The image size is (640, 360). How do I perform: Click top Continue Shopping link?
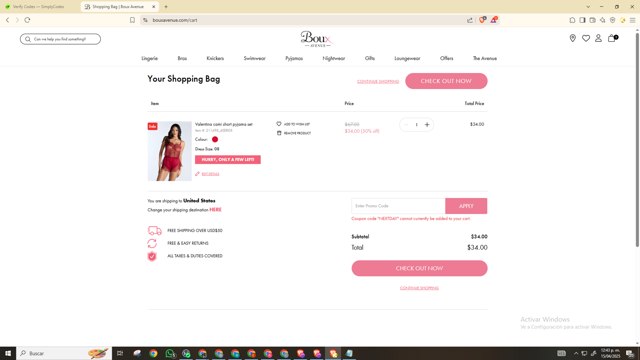(x=378, y=82)
